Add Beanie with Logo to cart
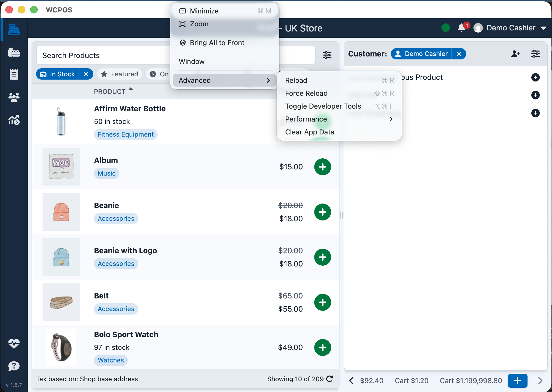 323,257
